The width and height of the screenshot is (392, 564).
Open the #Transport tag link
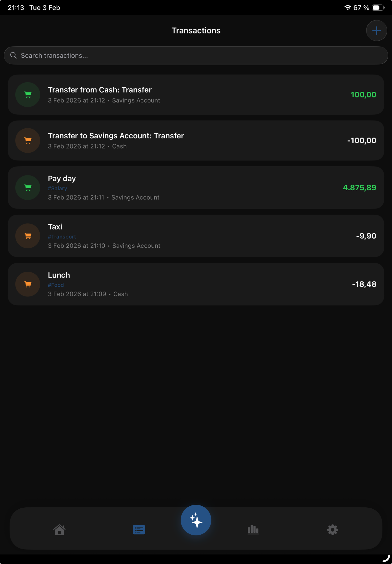coord(62,237)
